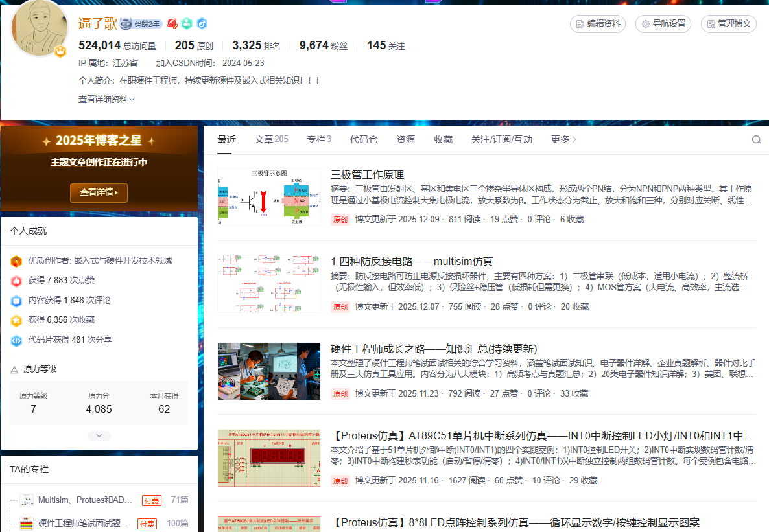
Task: Click the 10 评论 count on the AT89C51 article
Action: tap(546, 481)
